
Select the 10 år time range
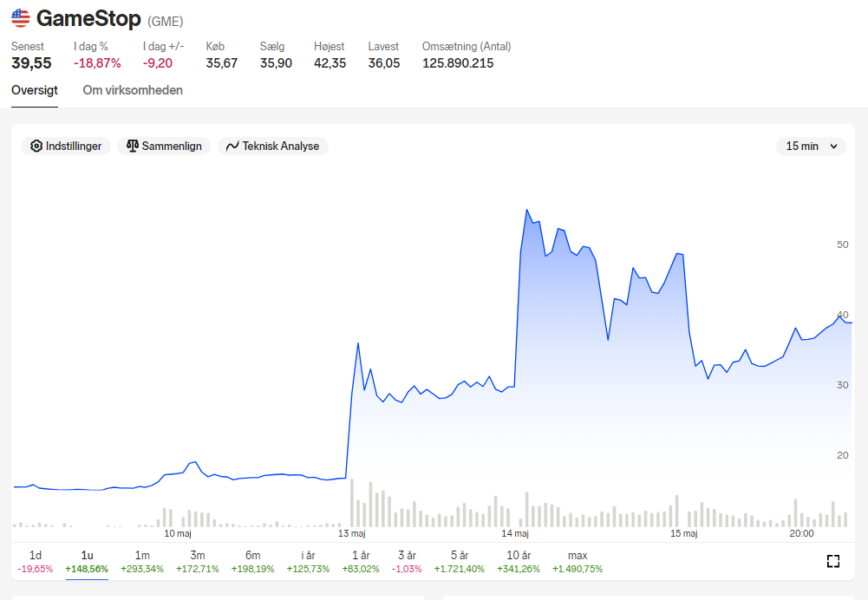pyautogui.click(x=519, y=561)
